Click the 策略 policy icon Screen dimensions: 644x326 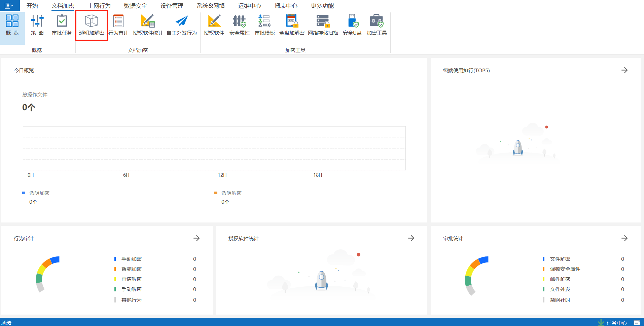click(x=37, y=25)
